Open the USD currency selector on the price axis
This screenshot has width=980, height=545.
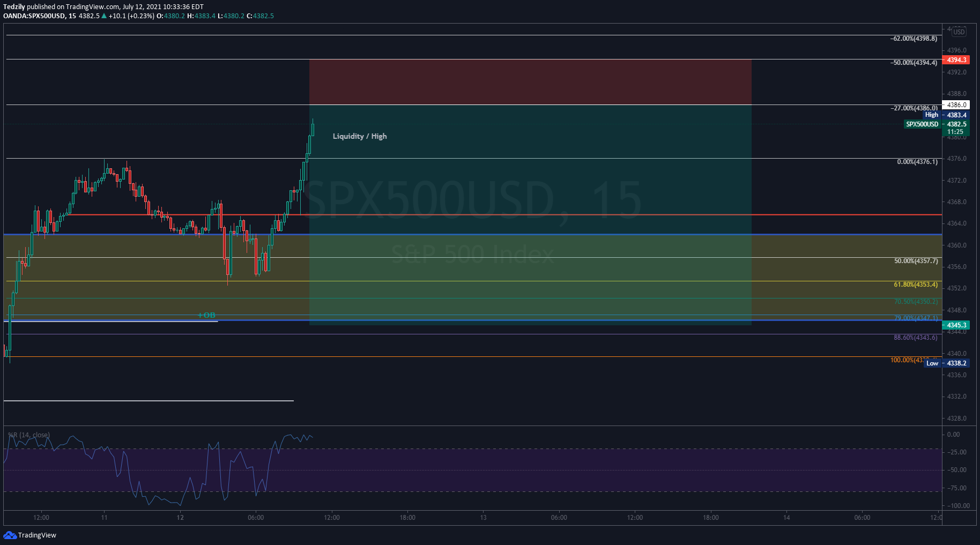[959, 32]
